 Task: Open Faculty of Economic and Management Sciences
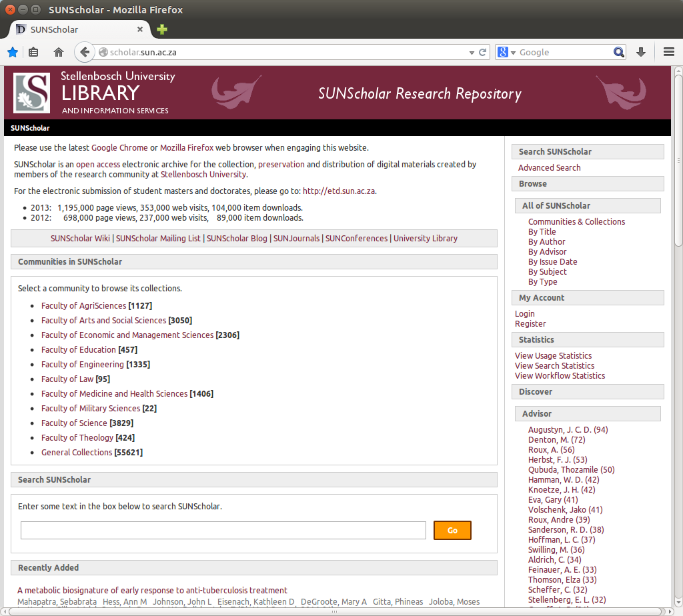(x=127, y=335)
